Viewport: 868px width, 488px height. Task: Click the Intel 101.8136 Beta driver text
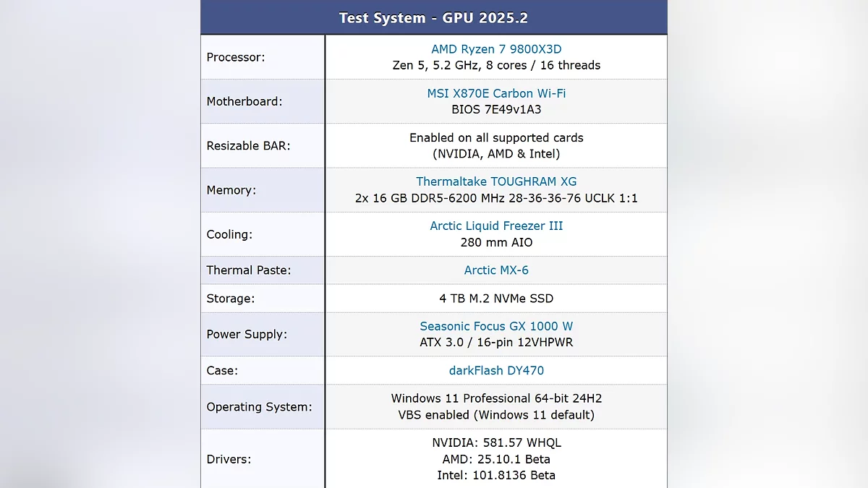click(496, 475)
